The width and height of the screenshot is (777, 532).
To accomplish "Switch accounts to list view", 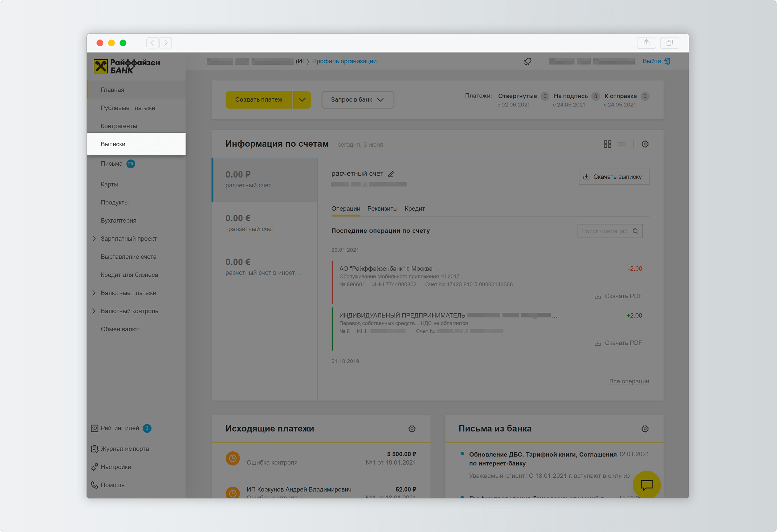I will pos(621,144).
